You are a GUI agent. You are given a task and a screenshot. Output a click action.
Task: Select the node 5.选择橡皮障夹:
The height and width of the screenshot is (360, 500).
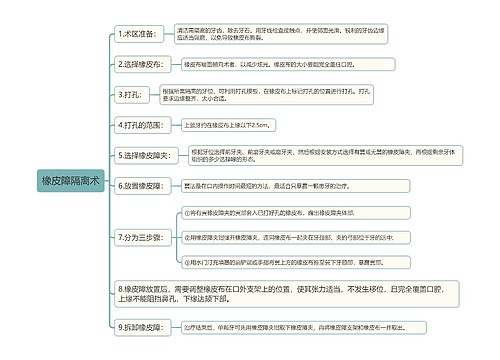[146, 155]
